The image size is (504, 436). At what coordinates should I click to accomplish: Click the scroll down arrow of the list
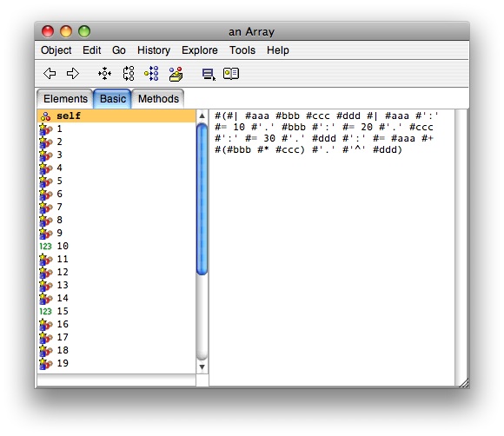tap(202, 367)
